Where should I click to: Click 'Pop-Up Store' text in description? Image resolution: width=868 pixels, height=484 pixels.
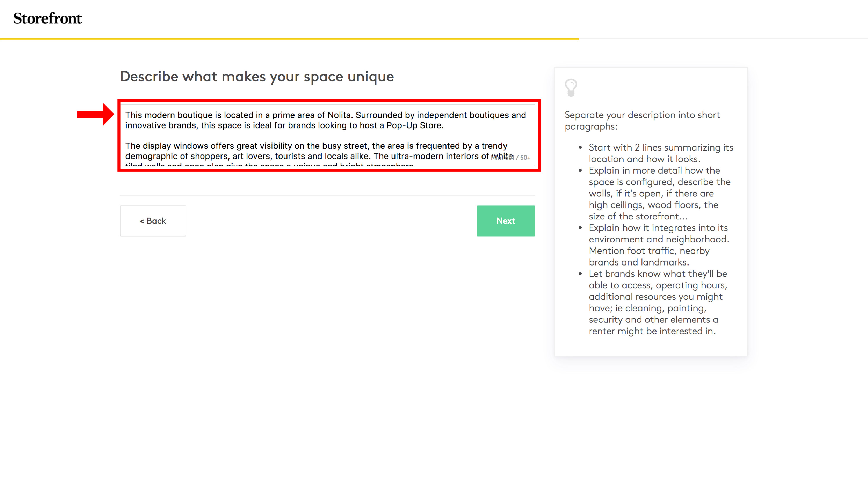(414, 125)
